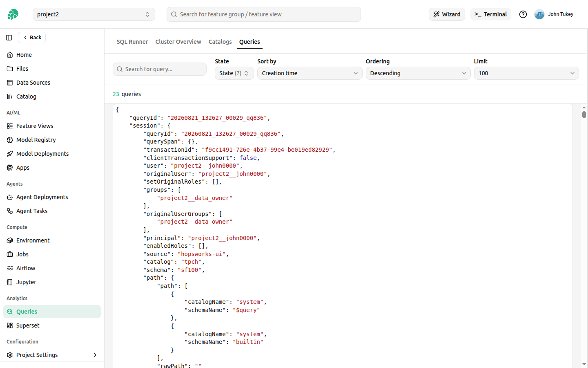
Task: Open the Model Registry link
Action: click(52, 140)
